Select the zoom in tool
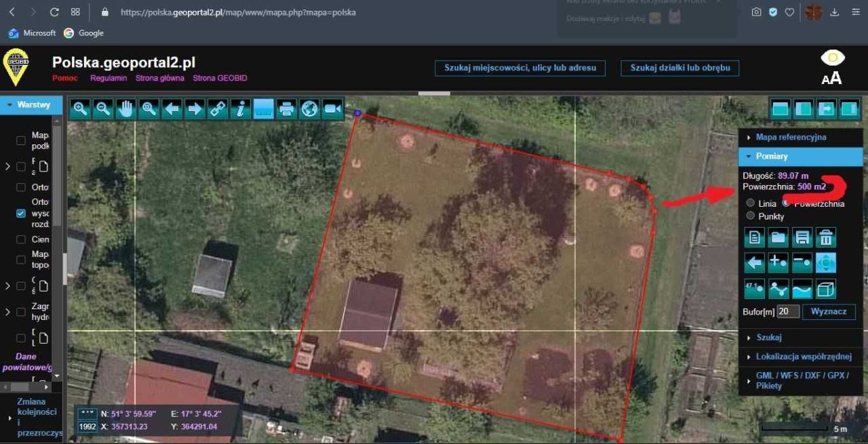 pyautogui.click(x=80, y=108)
